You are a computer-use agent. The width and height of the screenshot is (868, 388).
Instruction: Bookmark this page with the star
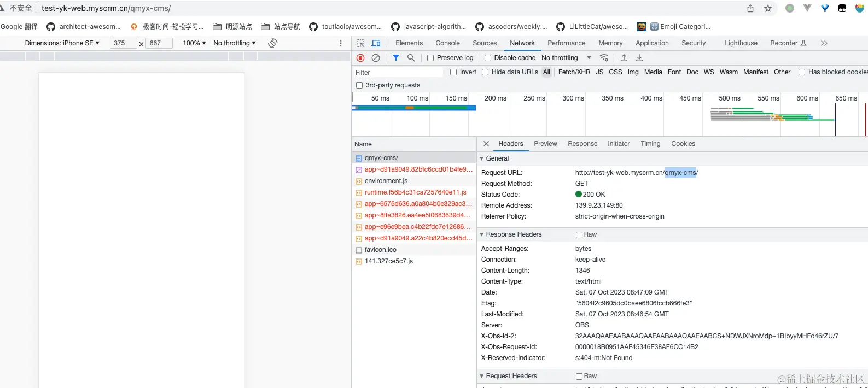coord(768,8)
